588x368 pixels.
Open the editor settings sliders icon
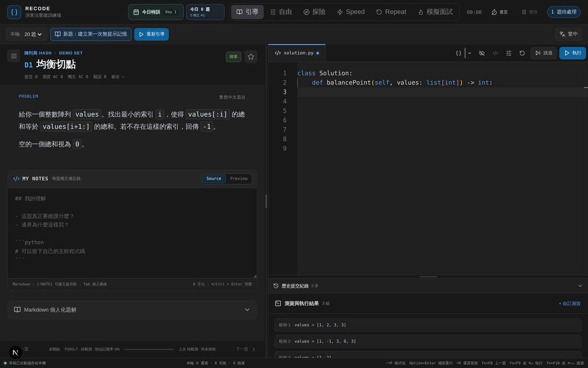509,53
